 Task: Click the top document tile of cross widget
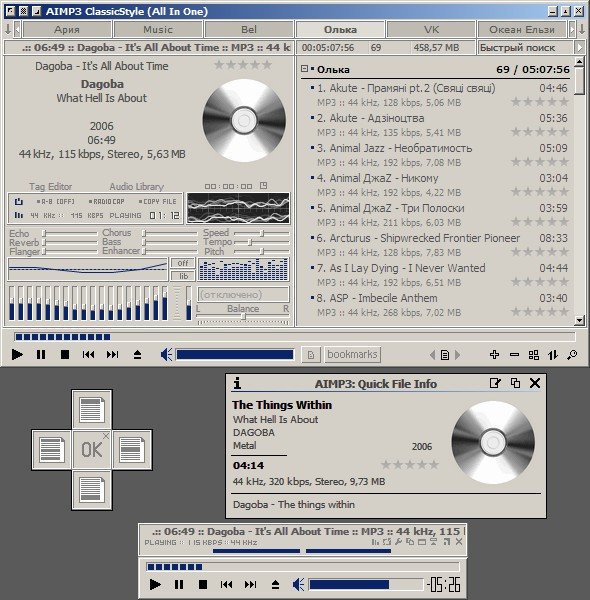92,409
